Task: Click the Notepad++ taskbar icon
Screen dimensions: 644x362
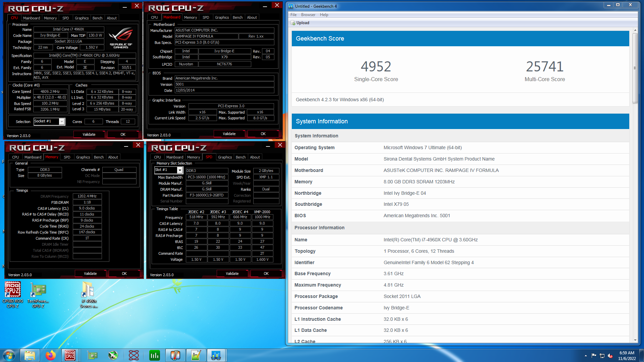Action: pos(196,355)
